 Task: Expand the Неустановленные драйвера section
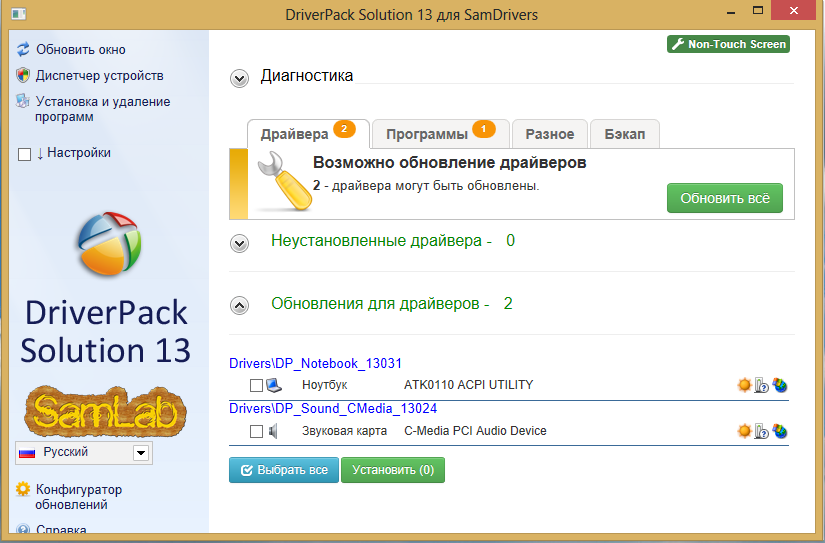coord(239,243)
